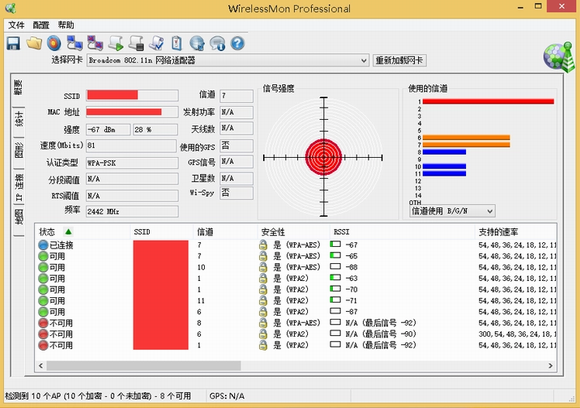Open help with the blue question mark icon
580x408 pixels.
(237, 43)
